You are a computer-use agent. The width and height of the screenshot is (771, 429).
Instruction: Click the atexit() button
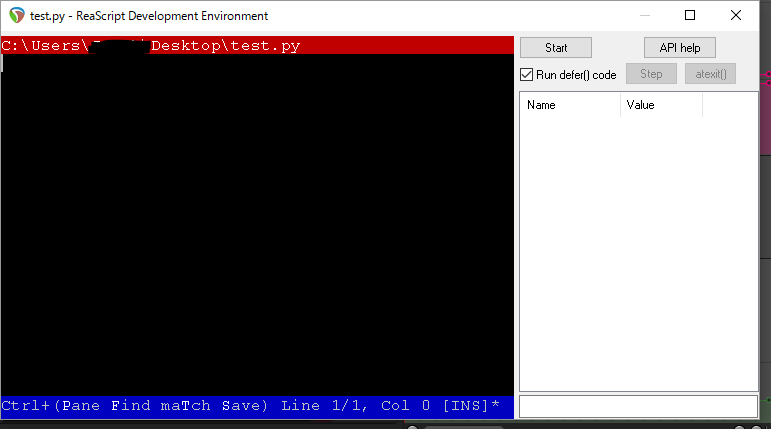tap(711, 74)
